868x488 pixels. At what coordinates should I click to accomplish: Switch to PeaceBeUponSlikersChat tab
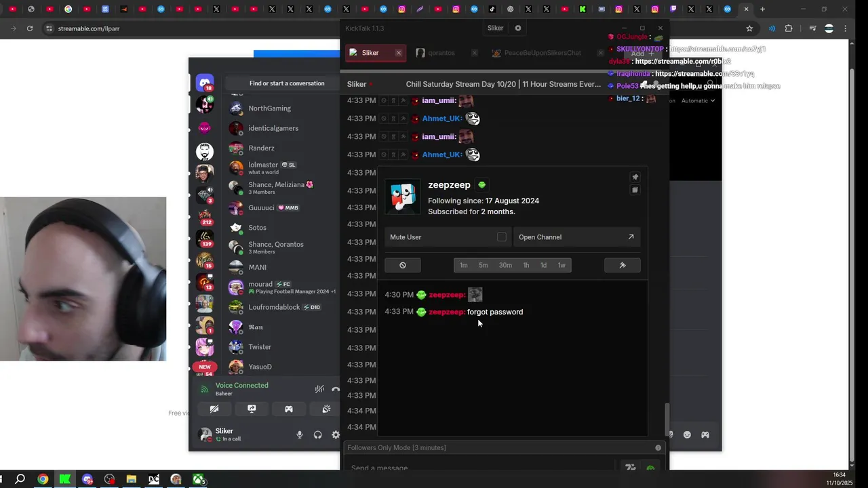pyautogui.click(x=542, y=53)
